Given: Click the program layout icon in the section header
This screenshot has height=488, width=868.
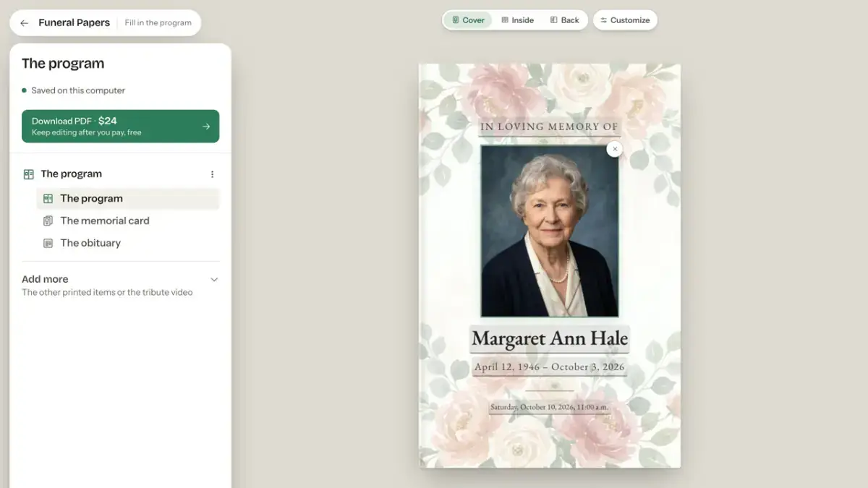Looking at the screenshot, I should [x=29, y=174].
